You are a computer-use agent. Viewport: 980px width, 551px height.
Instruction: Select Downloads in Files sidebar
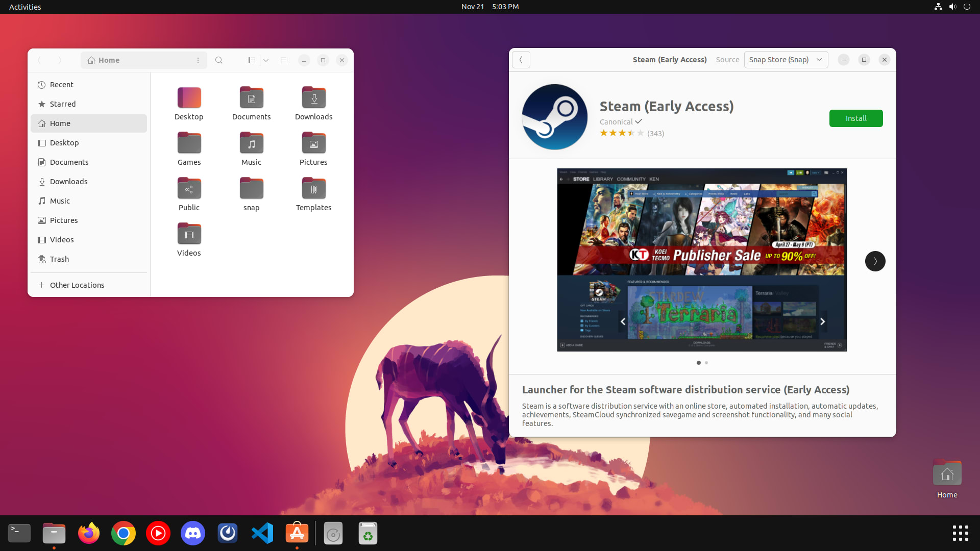[x=89, y=182]
